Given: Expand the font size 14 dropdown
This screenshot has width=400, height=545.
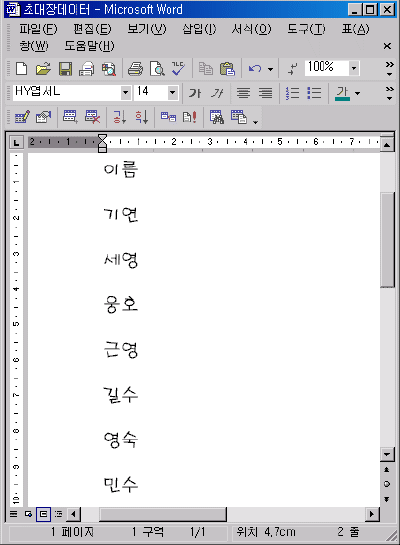Looking at the screenshot, I should coord(172,93).
